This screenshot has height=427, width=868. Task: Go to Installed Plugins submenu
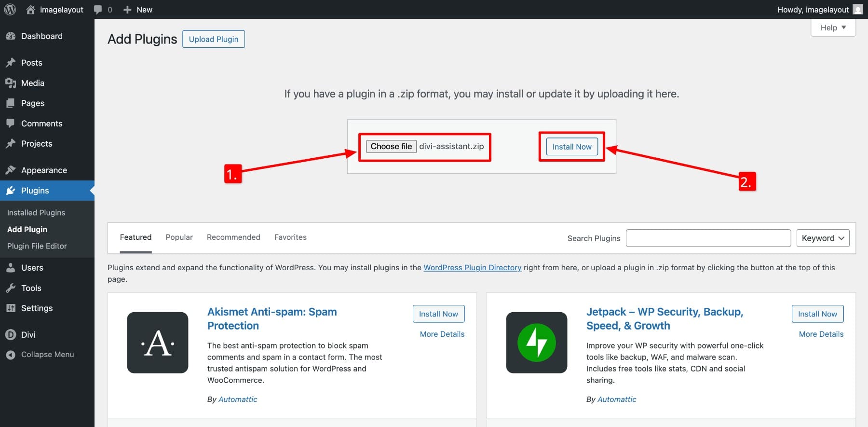(36, 213)
